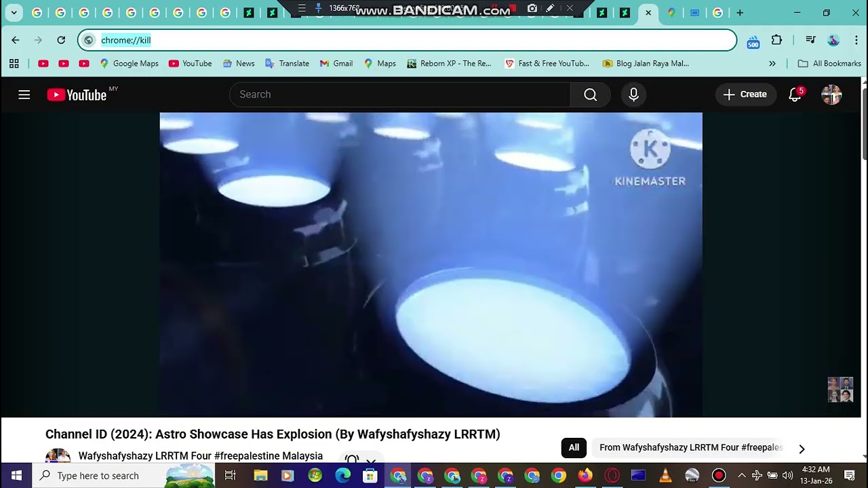The height and width of the screenshot is (488, 868).
Task: Open the YouTube guide hamburger menu
Action: click(24, 95)
